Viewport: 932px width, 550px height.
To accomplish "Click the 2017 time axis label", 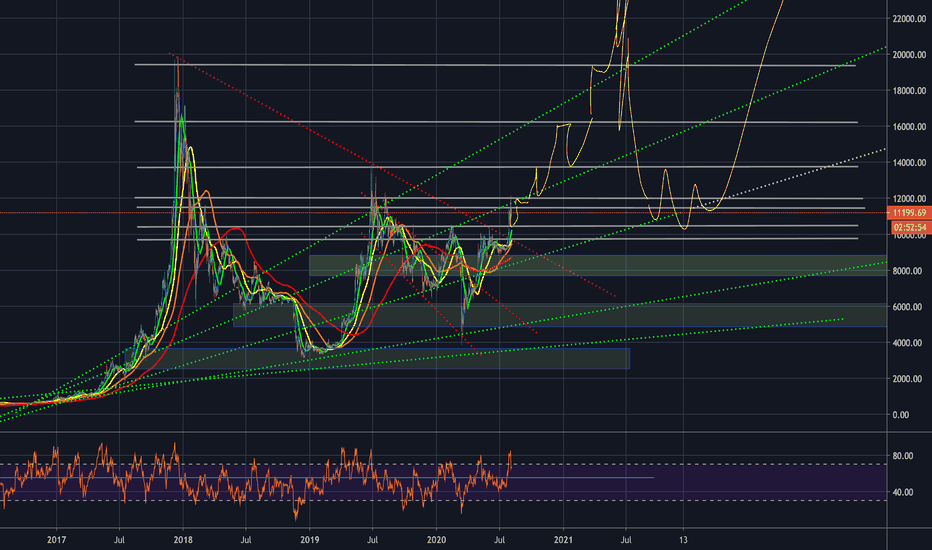I will 56,540.
